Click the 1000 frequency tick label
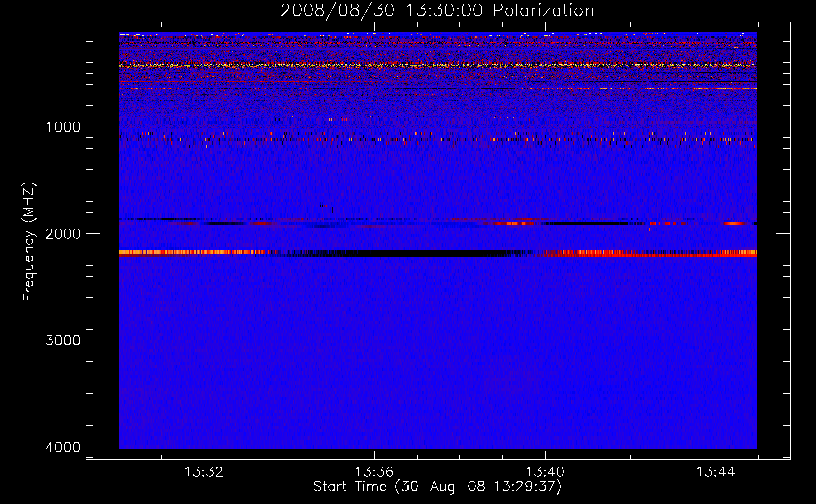This screenshot has height=504, width=816. [x=63, y=127]
